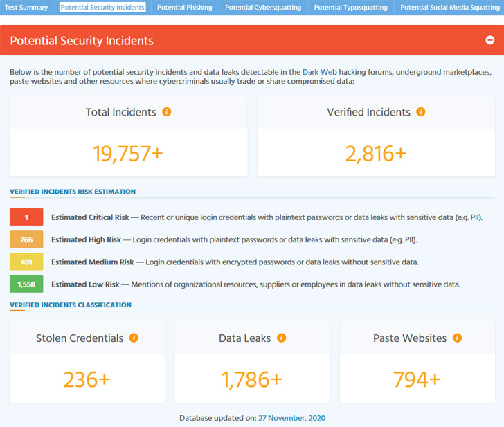Click info icon next to Stolen Credentials
This screenshot has height=427, width=504.
pyautogui.click(x=134, y=338)
